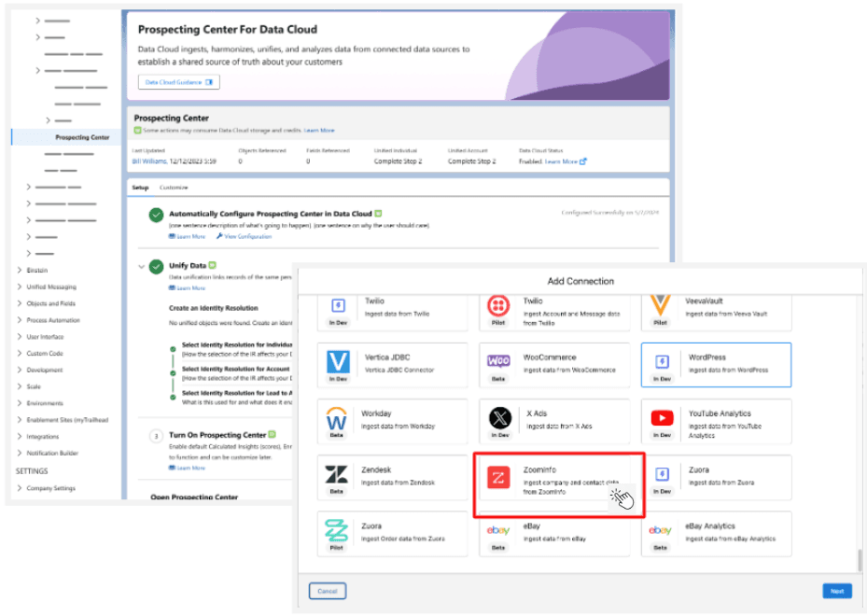Pick the VeevaVault orange V logo

660,305
